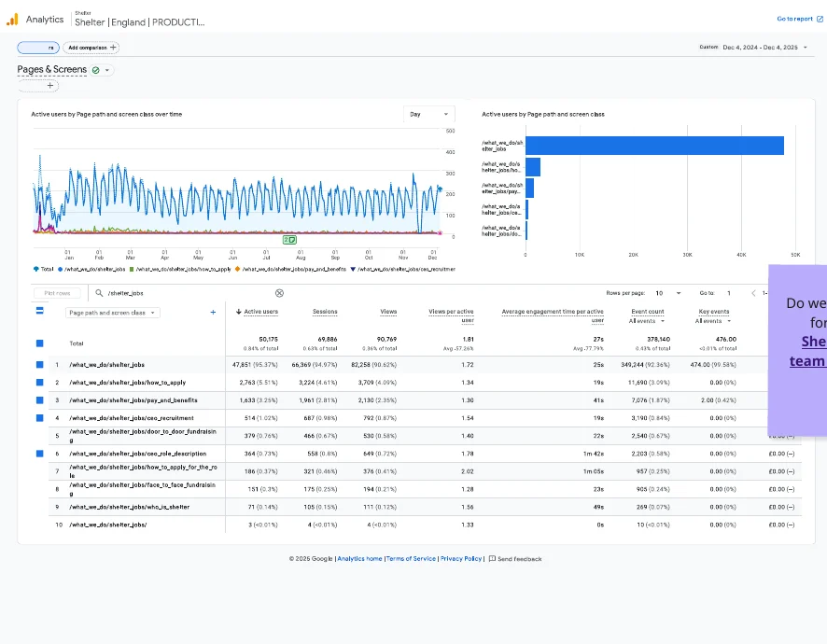Uncheck row 1 /what_we_do/shelter_jobs
Screen dimensions: 827x644
39,364
